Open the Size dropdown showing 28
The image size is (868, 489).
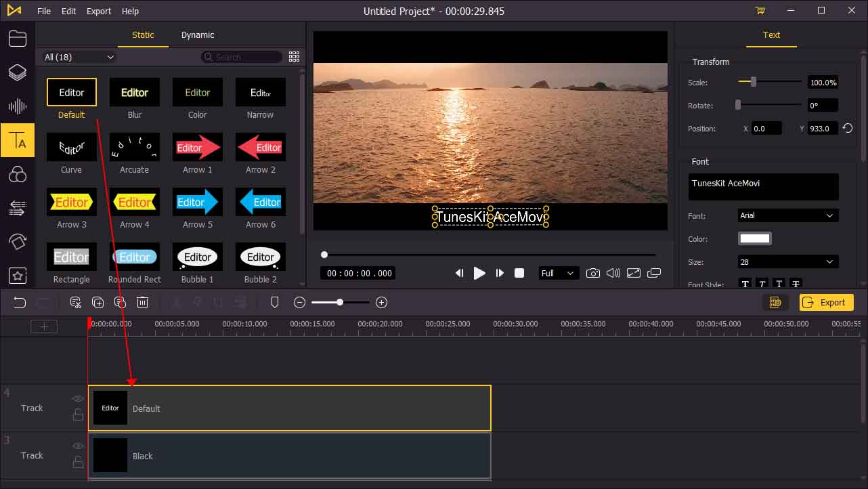787,261
